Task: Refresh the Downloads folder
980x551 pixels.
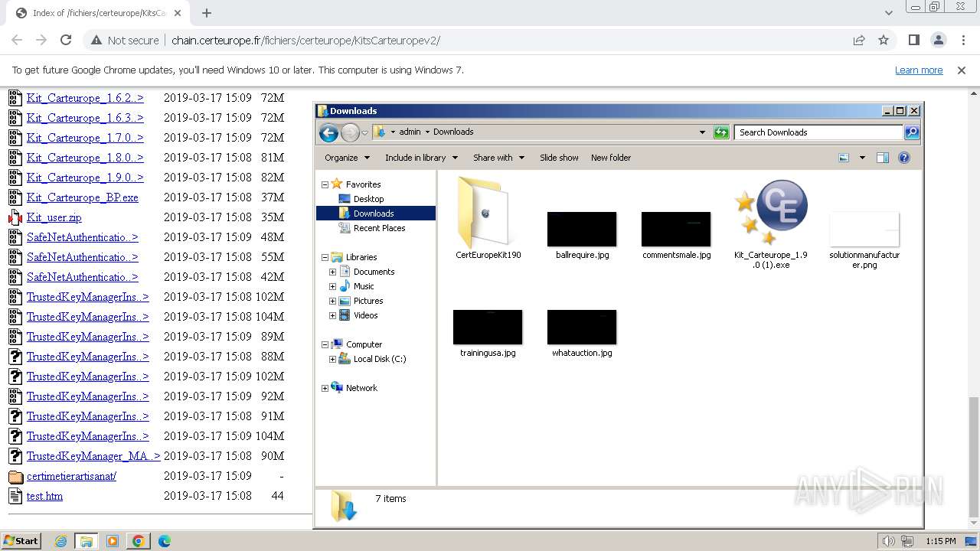Action: (720, 132)
